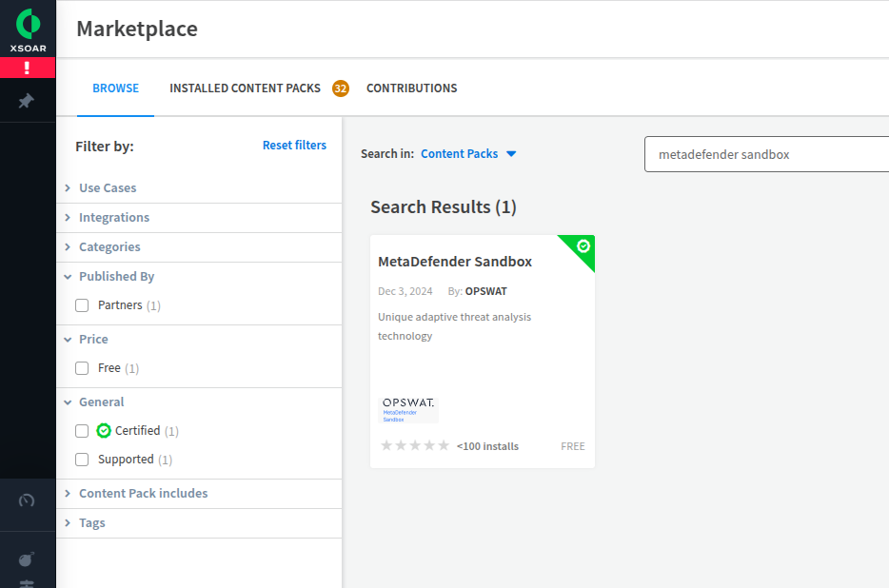
Task: Check the Free price checkbox
Action: [82, 368]
